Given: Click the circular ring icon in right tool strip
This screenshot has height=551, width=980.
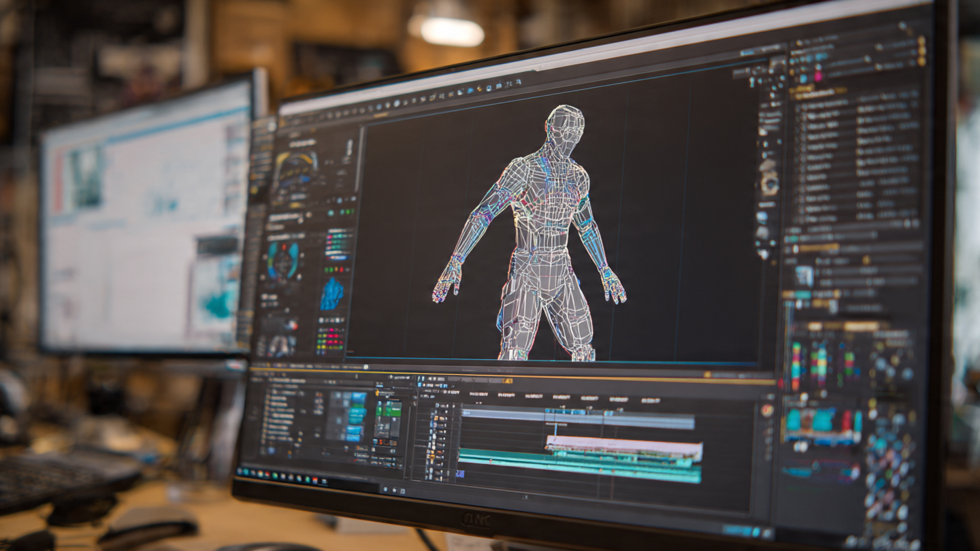Looking at the screenshot, I should point(770,182).
